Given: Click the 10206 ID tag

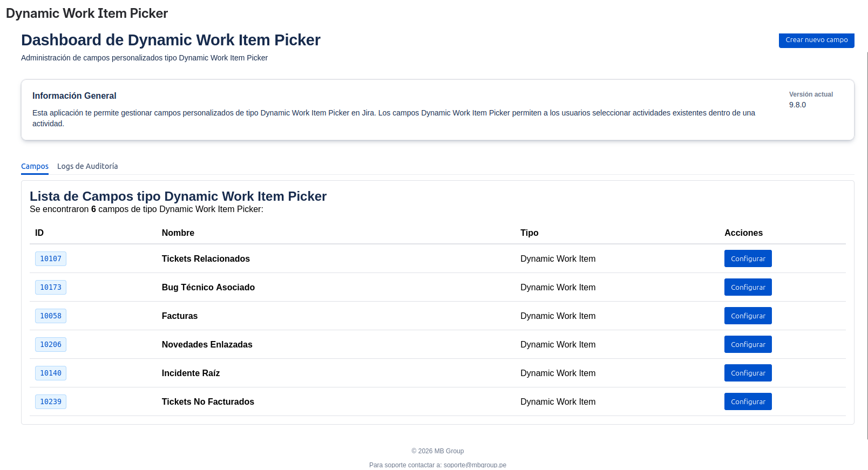Looking at the screenshot, I should tap(51, 344).
